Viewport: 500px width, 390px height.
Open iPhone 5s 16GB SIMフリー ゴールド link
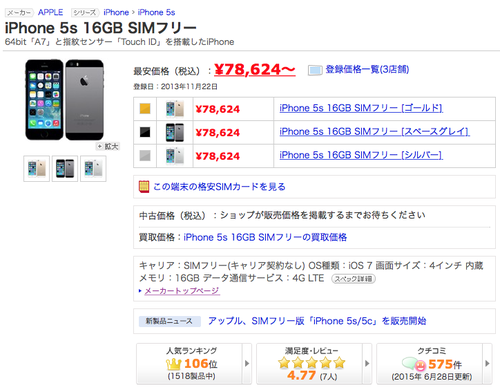pos(361,108)
